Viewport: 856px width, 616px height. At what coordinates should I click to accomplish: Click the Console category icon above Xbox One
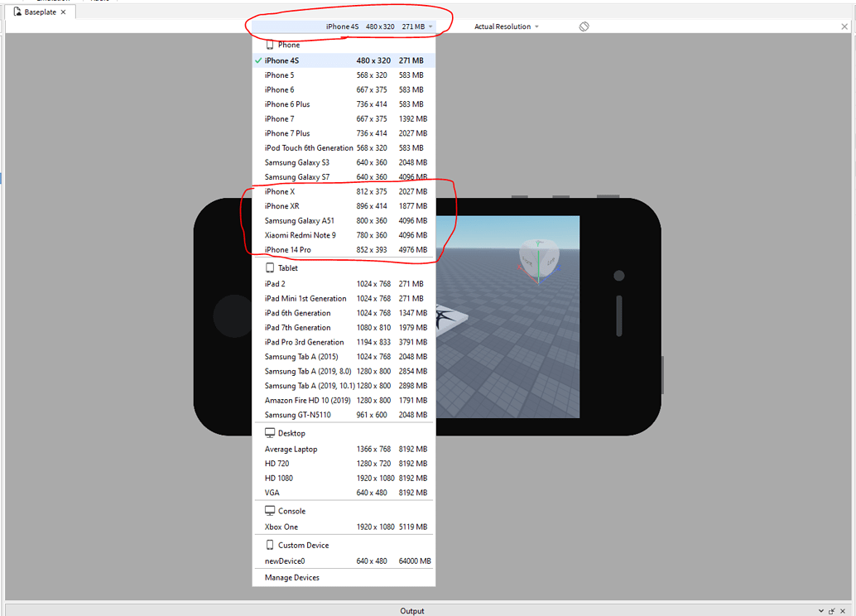pyautogui.click(x=271, y=511)
